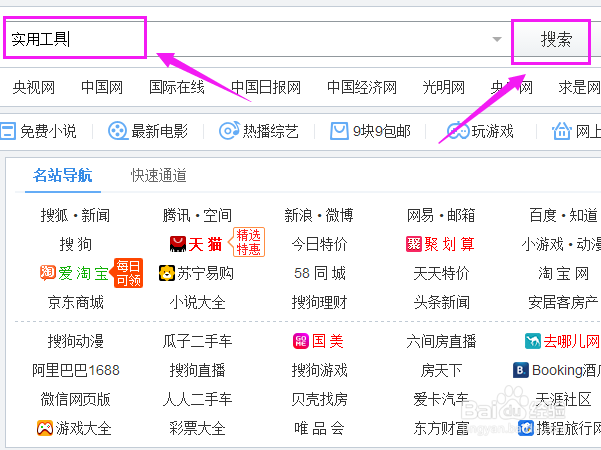The image size is (601, 450).
Task: Click the Gome pink logo icon
Action: [301, 341]
